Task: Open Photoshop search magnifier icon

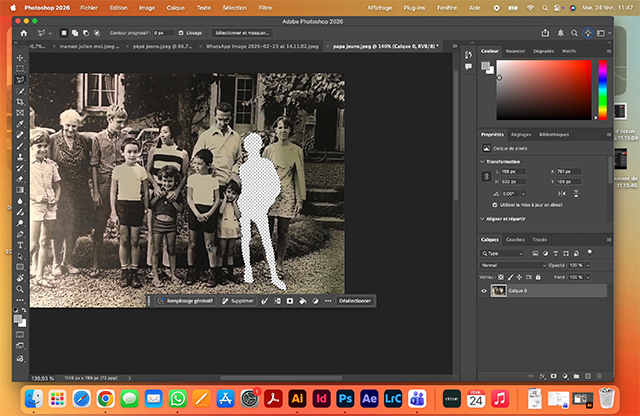Action: [574, 33]
